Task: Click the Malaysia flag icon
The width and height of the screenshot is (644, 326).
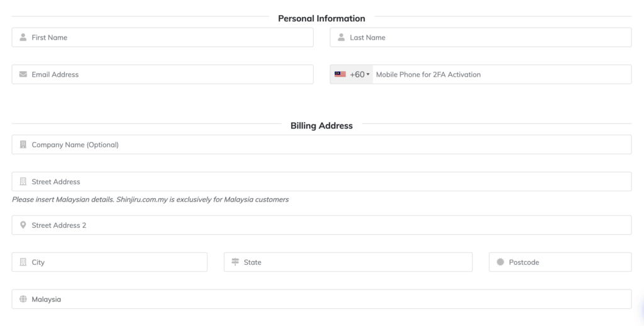Action: point(340,74)
